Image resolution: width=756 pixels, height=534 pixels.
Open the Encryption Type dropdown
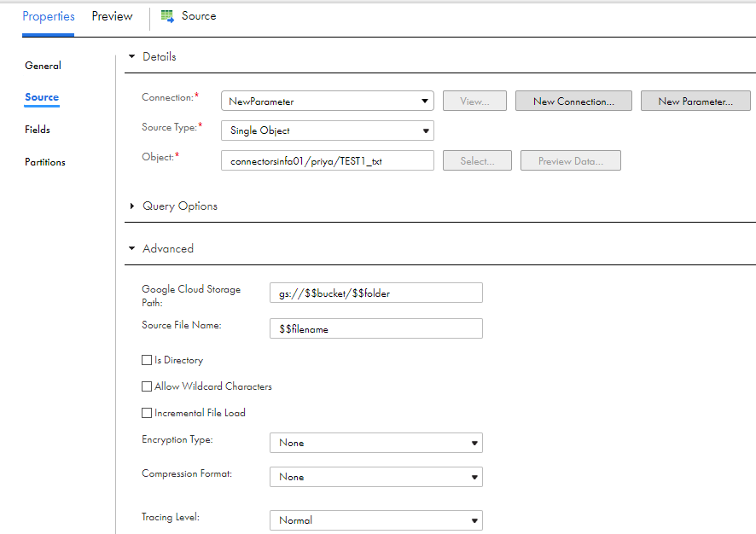click(x=376, y=443)
